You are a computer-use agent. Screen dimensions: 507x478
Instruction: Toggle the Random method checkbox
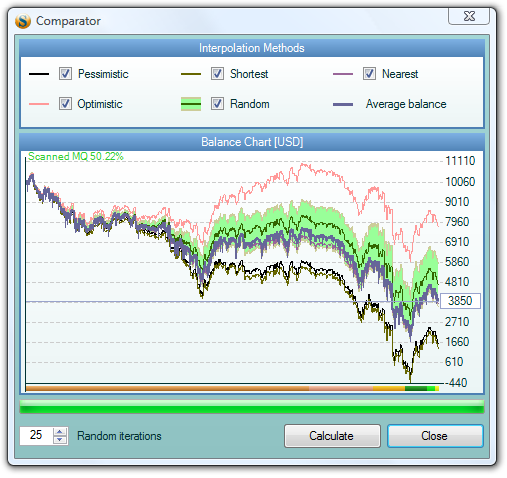217,104
